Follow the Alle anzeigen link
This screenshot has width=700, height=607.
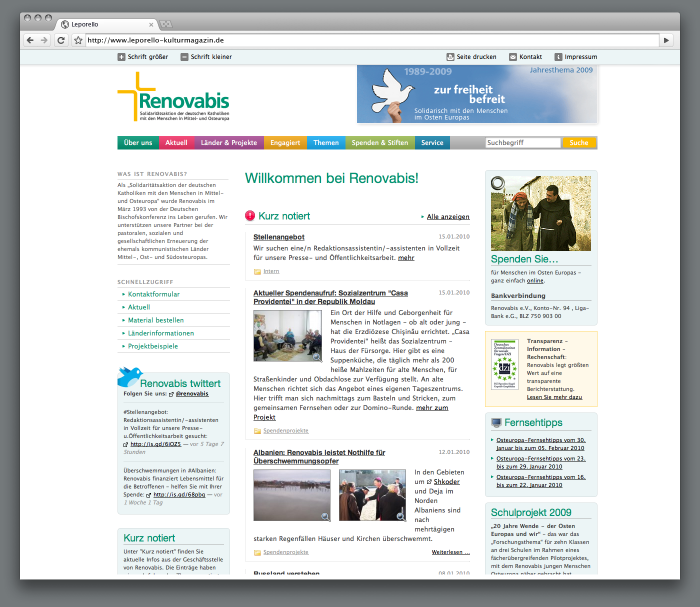tap(448, 217)
